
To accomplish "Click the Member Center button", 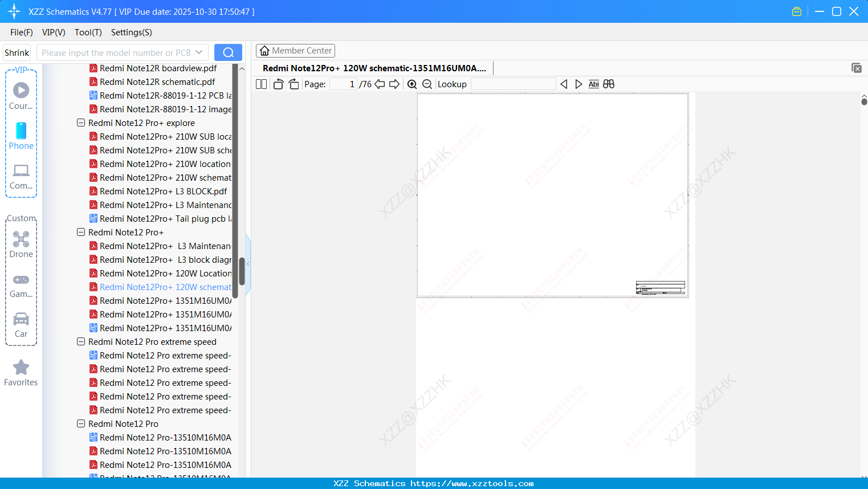I will (295, 50).
